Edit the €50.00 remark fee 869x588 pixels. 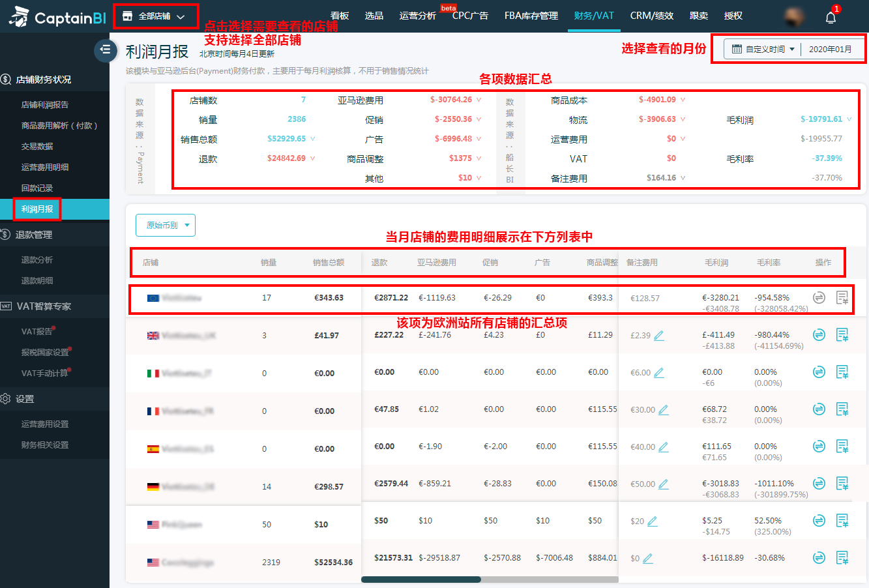pos(664,484)
